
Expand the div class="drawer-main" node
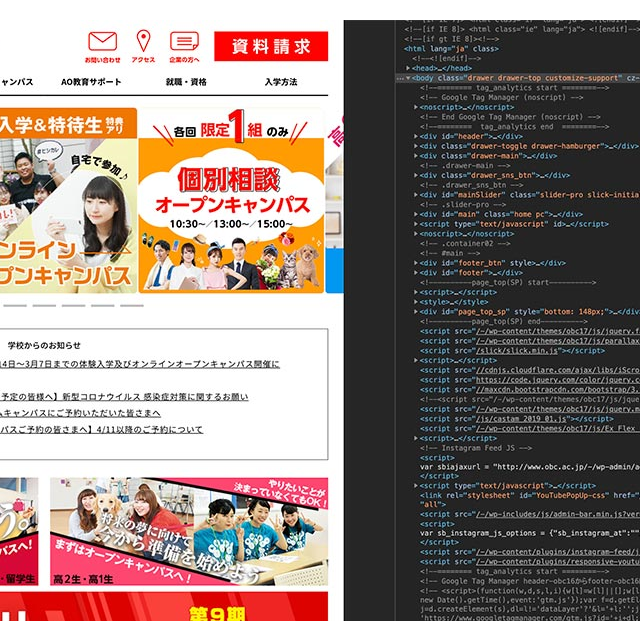point(416,156)
